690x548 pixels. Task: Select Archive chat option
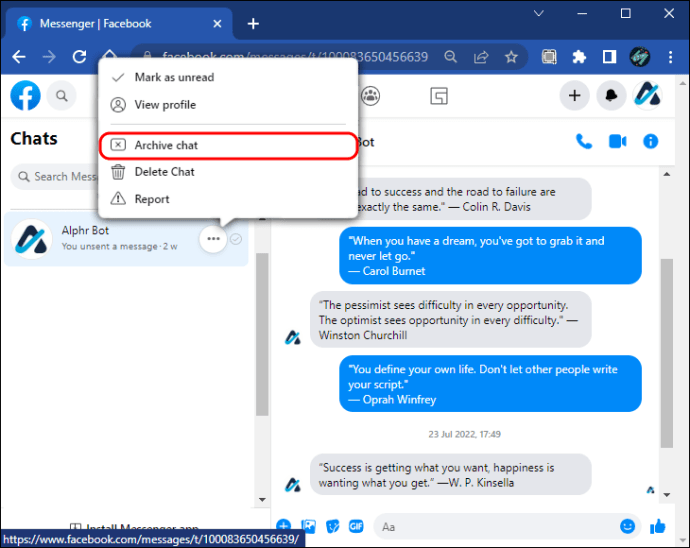click(228, 145)
